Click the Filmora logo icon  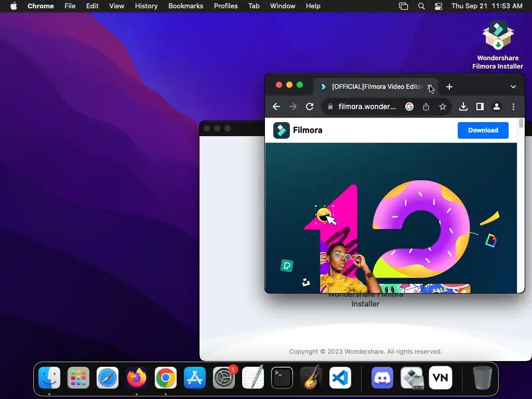pyautogui.click(x=281, y=130)
